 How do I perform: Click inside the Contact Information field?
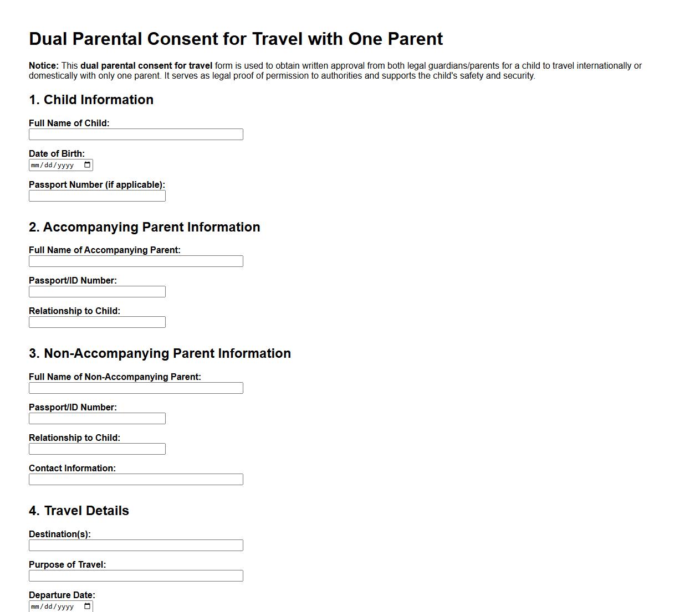[x=136, y=479]
